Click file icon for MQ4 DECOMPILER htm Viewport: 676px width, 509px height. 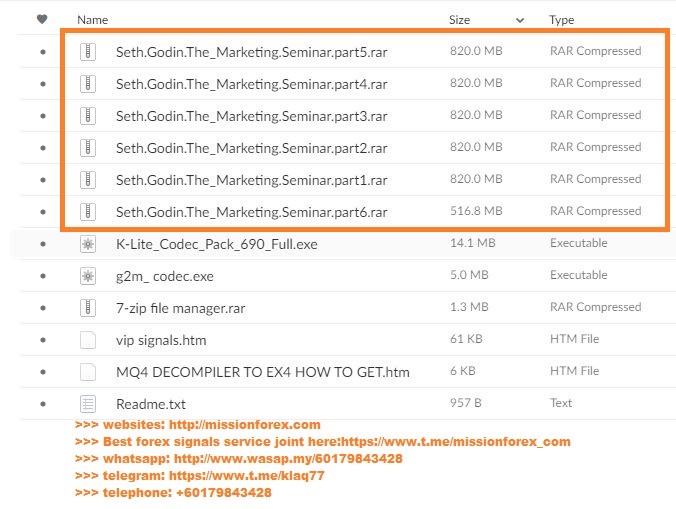coord(88,372)
